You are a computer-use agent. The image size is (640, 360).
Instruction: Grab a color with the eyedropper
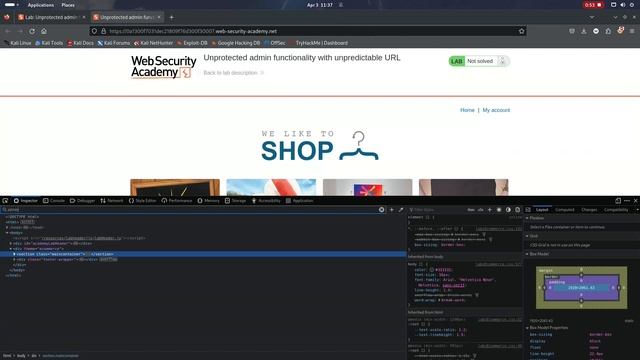pos(401,209)
